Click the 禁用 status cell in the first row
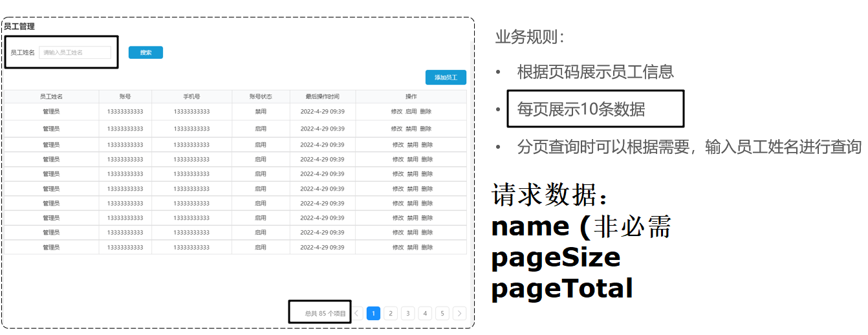 click(x=261, y=112)
